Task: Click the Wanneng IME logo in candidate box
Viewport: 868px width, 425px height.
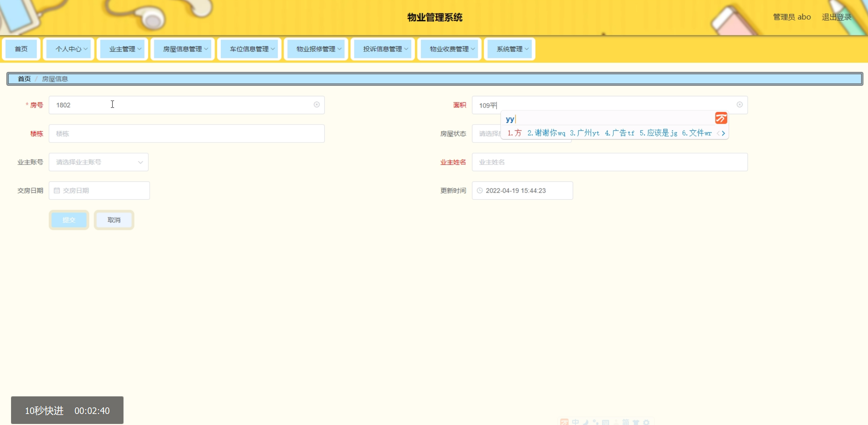Action: [x=721, y=118]
